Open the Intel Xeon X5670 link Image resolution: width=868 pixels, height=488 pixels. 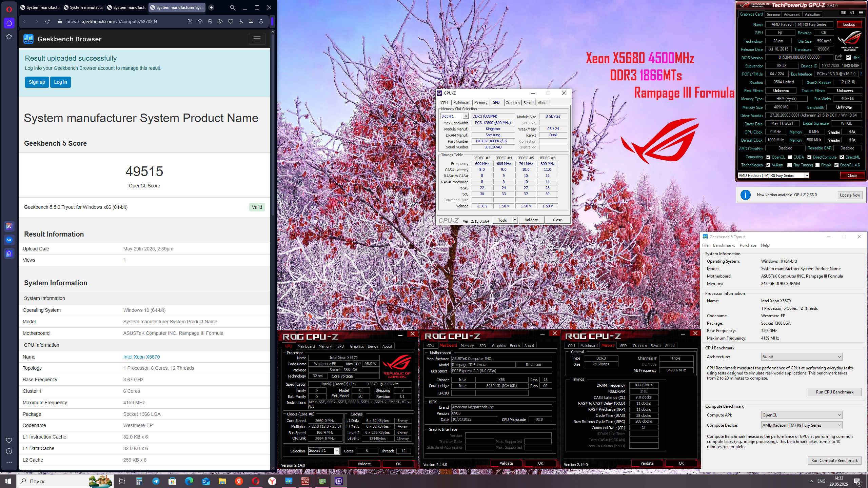click(141, 357)
